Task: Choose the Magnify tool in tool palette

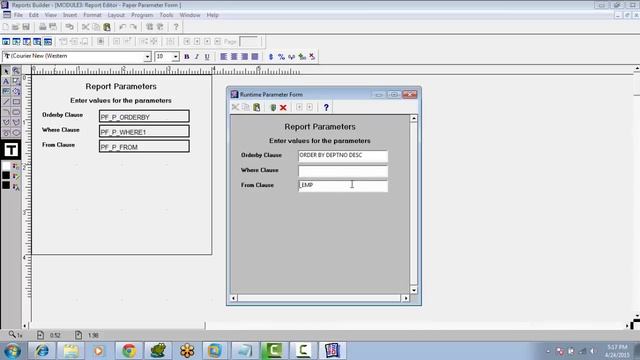Action: coord(16,71)
